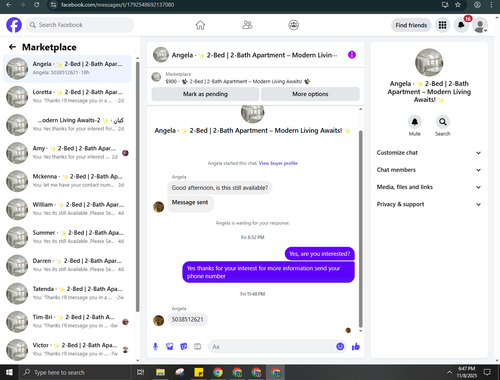
Task: Click chat message area scrollbar
Action: click(x=360, y=229)
